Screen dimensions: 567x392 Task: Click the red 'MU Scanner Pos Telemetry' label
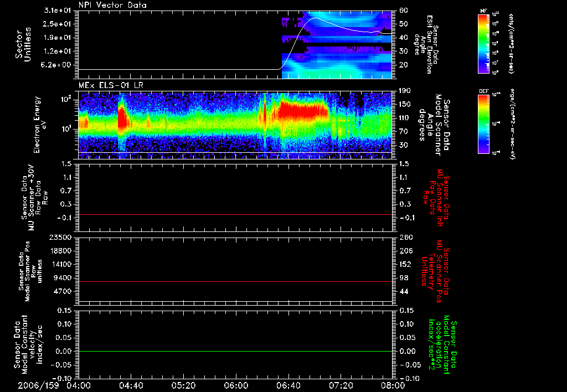[x=435, y=271]
